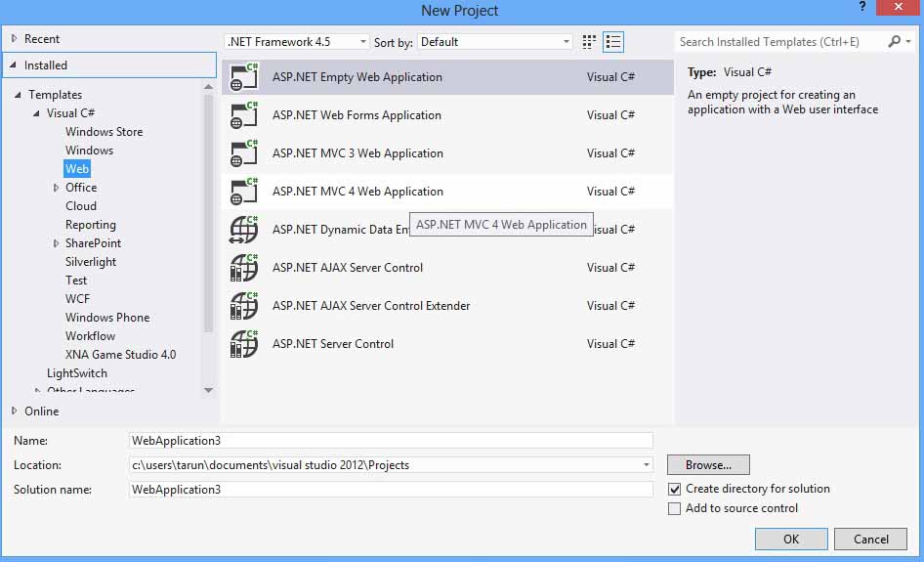The height and width of the screenshot is (562, 924).
Task: Select Silverlight template category
Action: coord(91,262)
